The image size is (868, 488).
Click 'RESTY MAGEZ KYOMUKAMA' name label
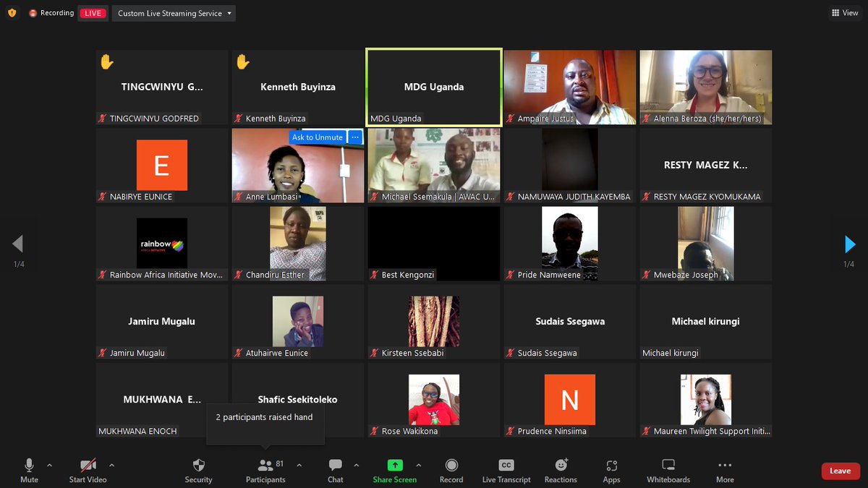[707, 197]
